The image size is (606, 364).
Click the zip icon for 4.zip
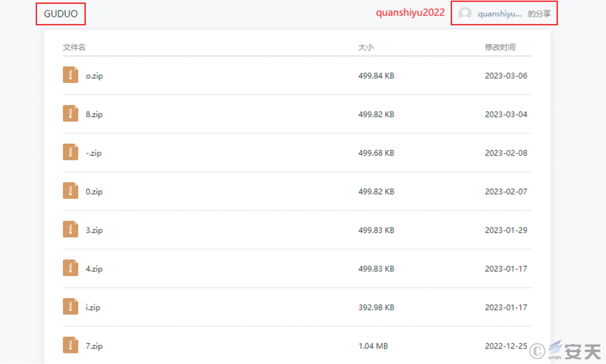[70, 268]
